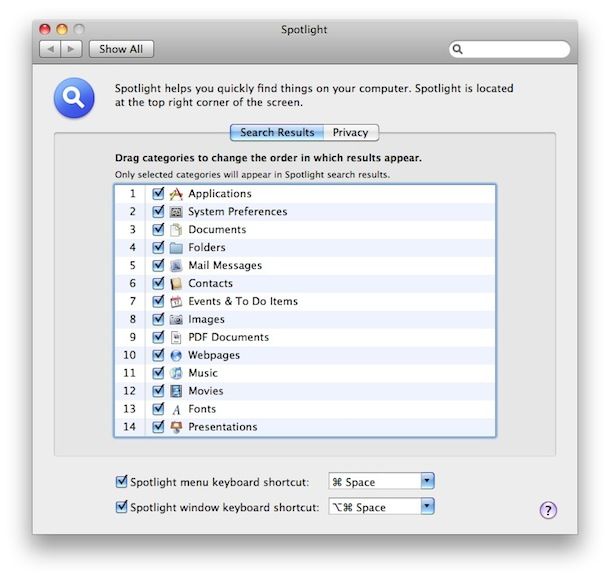The height and width of the screenshot is (579, 610).
Task: Disable Events & To Do Items checkbox
Action: tap(158, 301)
